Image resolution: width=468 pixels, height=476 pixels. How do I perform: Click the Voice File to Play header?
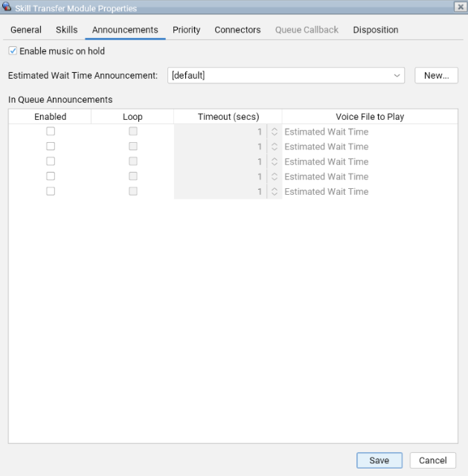[x=370, y=117]
